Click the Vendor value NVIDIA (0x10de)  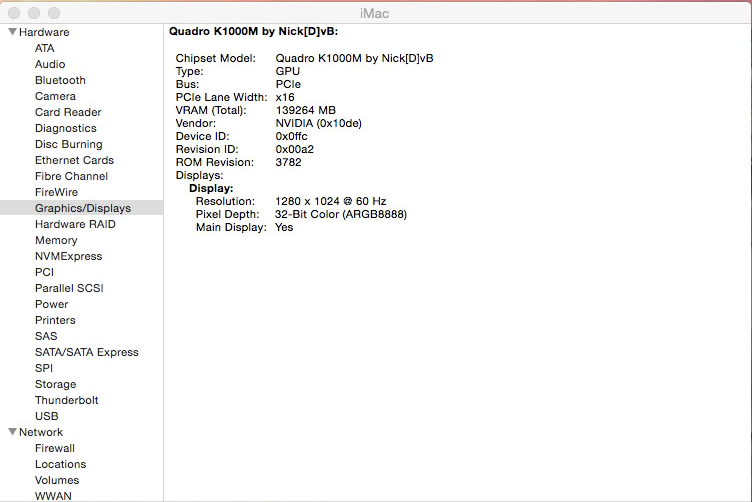click(318, 123)
